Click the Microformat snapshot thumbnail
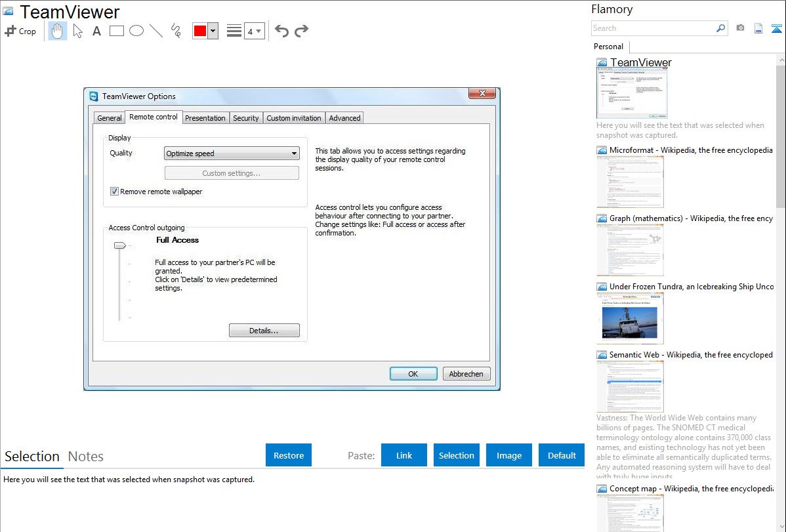786x532 pixels. point(630,182)
